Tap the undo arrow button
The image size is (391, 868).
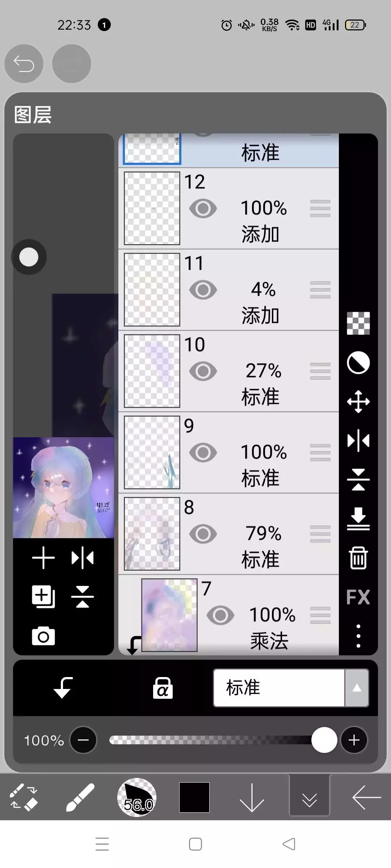(24, 64)
